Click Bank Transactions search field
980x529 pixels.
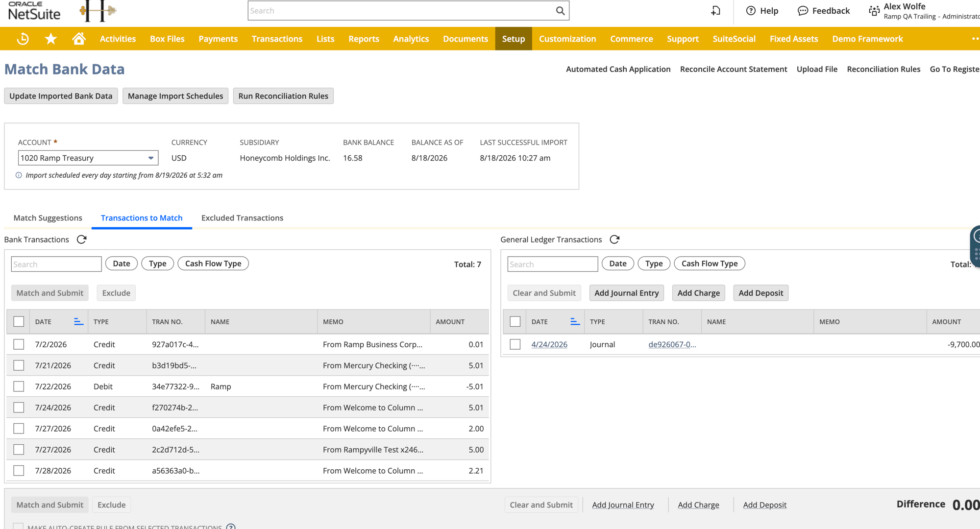[x=56, y=264]
